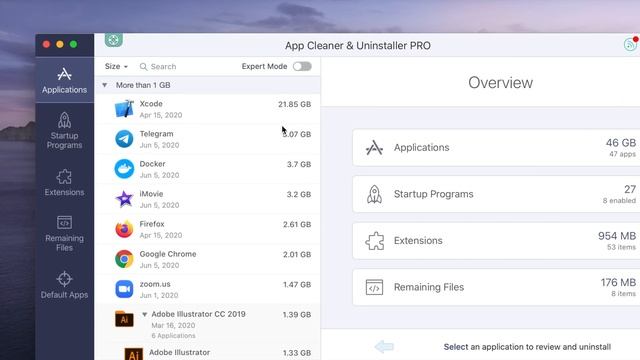Click the Google Chrome name text
Viewport: 640px width, 360px height.
pyautogui.click(x=168, y=254)
